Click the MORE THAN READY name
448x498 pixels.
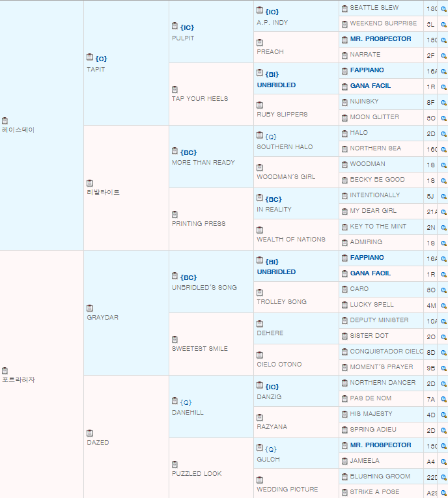point(203,163)
